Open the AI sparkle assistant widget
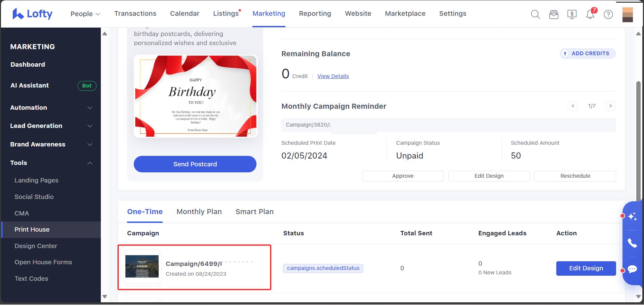 point(632,216)
